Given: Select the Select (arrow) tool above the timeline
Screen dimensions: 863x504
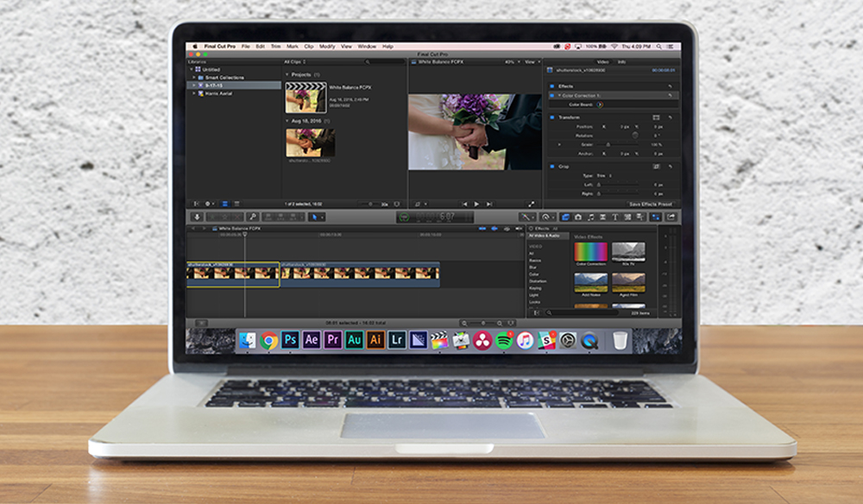Looking at the screenshot, I should (315, 216).
